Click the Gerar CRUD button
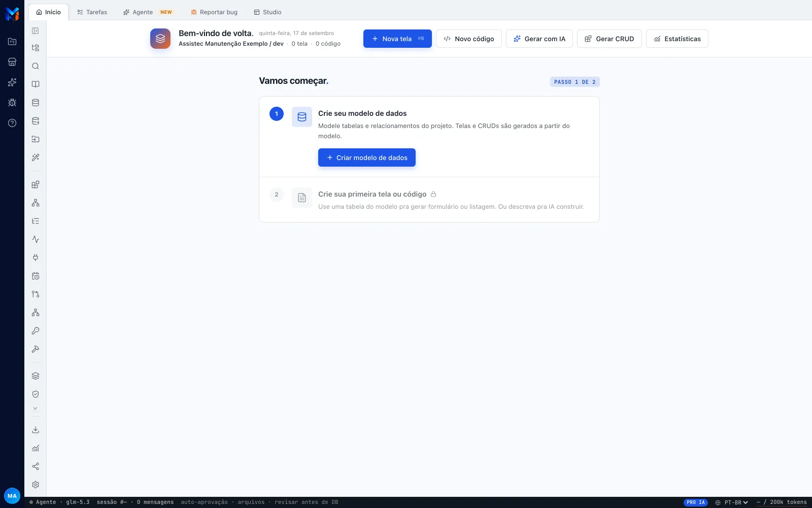The width and height of the screenshot is (812, 508). pos(610,39)
